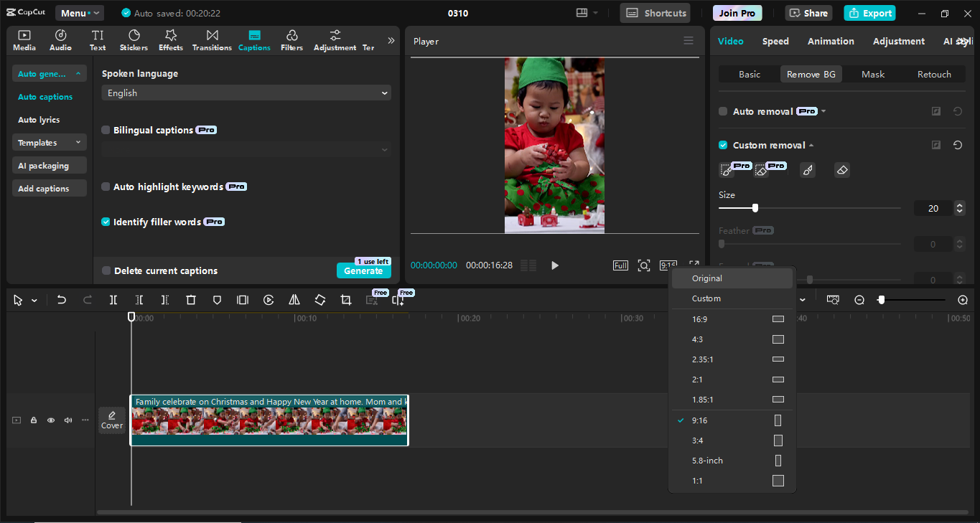
Task: Switch to the Retouch tab
Action: click(935, 74)
